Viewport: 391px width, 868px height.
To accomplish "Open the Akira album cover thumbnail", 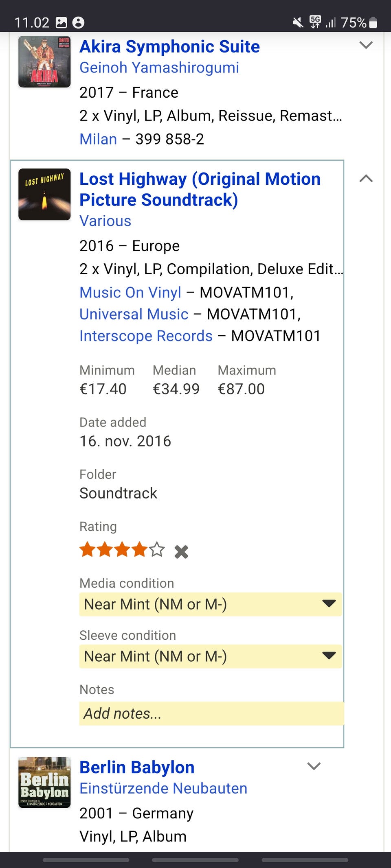I will [44, 62].
